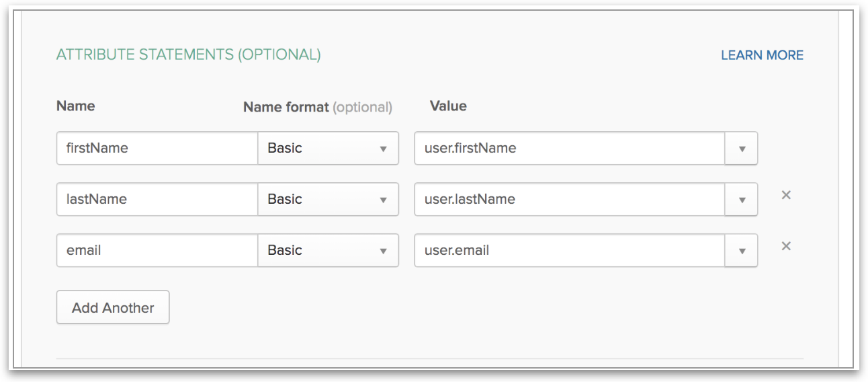
Task: Click the Name format (optional) label
Action: click(x=317, y=107)
